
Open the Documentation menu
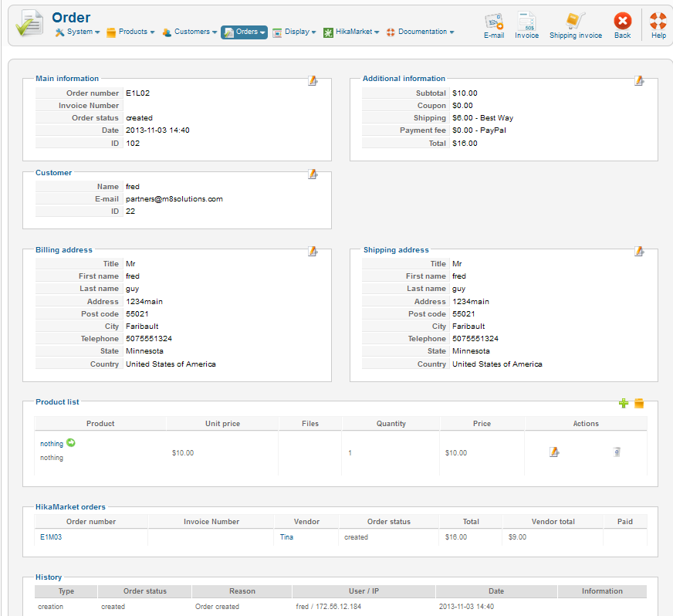point(420,32)
